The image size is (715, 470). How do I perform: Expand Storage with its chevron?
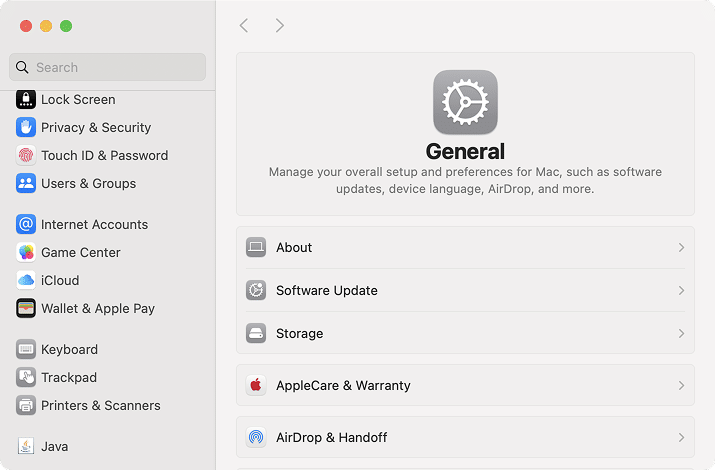[x=681, y=333]
